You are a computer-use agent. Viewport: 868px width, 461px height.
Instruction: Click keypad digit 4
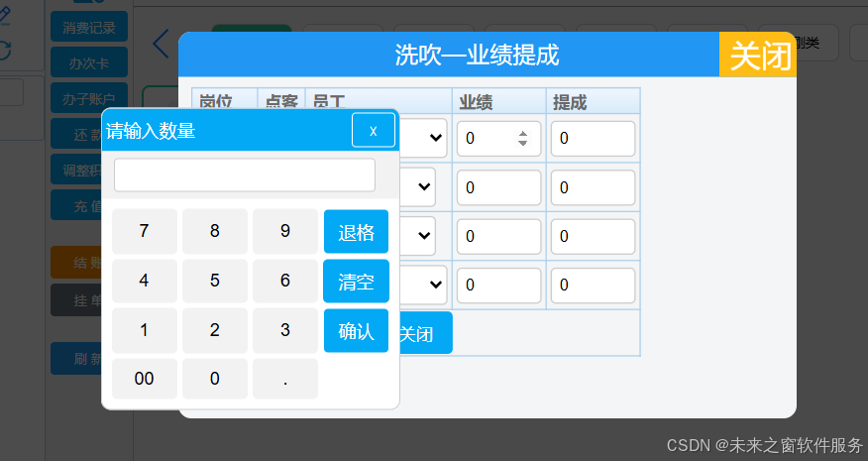point(145,281)
